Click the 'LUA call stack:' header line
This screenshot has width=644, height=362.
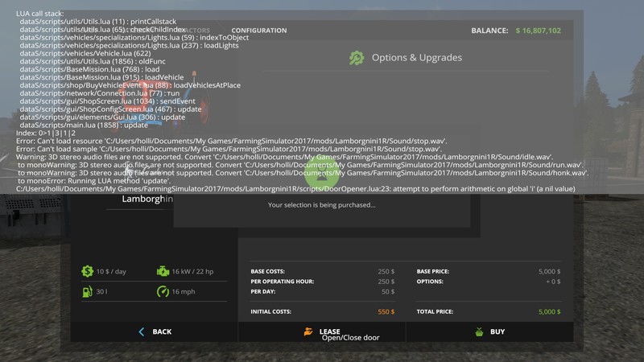pyautogui.click(x=43, y=14)
